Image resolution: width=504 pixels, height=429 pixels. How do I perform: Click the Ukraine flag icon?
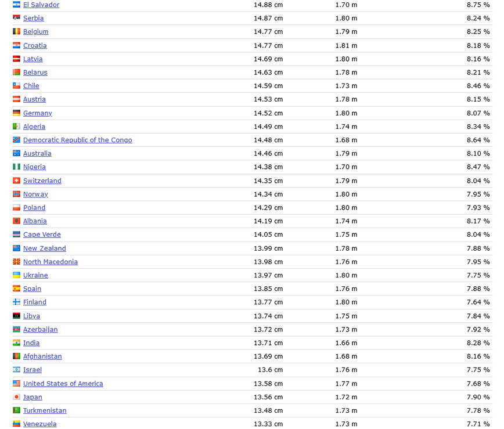(x=16, y=275)
